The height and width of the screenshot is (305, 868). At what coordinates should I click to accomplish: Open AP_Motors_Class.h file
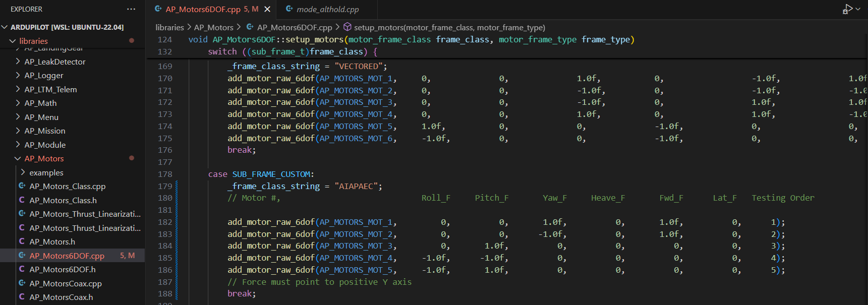pyautogui.click(x=63, y=200)
